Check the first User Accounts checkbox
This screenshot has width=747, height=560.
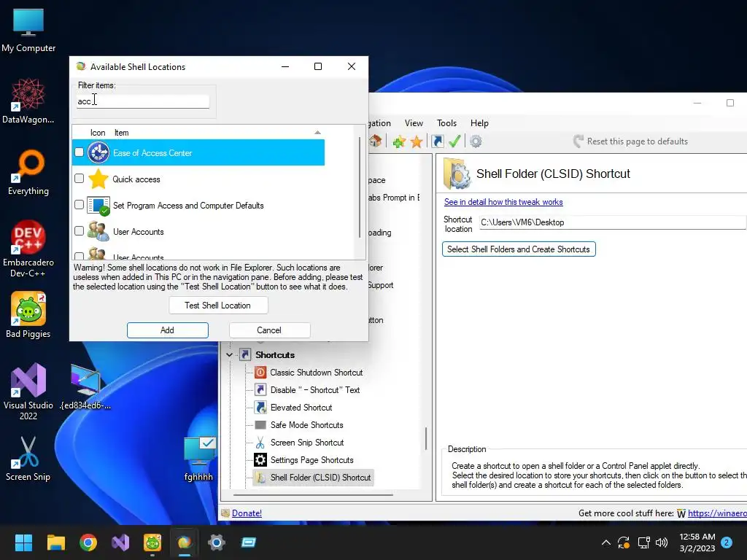(79, 231)
